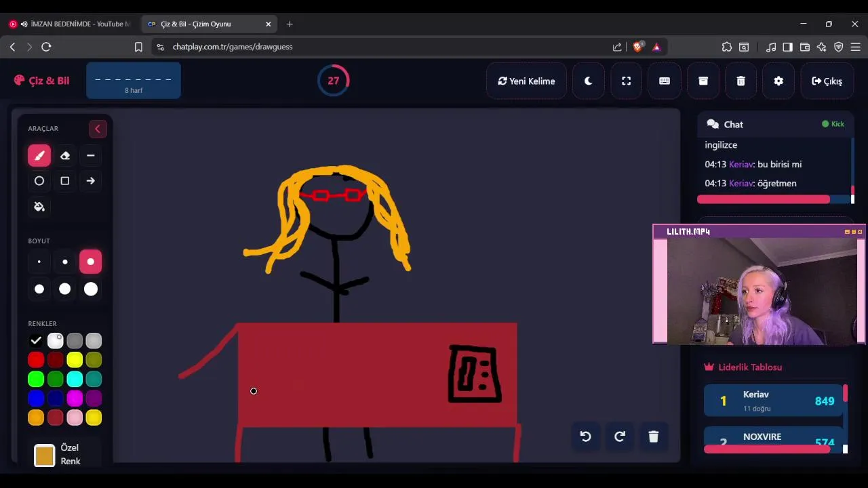868x488 pixels.
Task: Collapse the Araçlar tools panel chevron
Action: click(97, 129)
